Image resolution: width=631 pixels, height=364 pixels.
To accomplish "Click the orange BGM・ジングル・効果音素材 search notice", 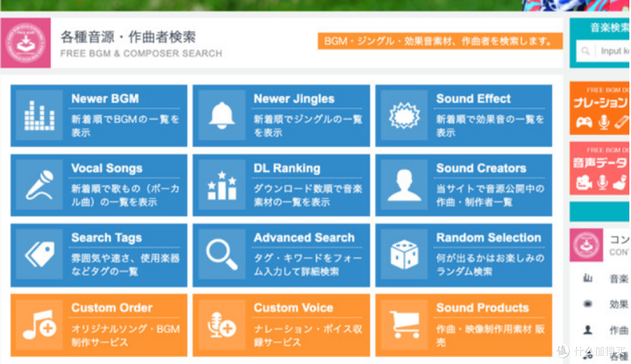I will coord(440,41).
